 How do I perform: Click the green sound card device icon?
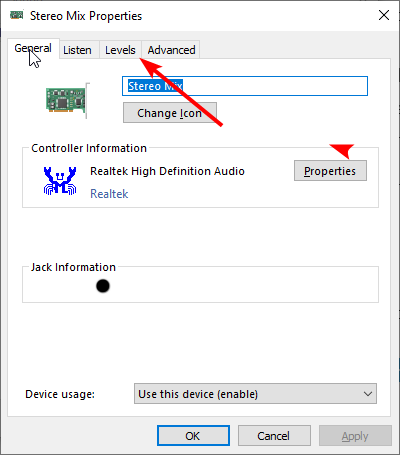pos(67,100)
